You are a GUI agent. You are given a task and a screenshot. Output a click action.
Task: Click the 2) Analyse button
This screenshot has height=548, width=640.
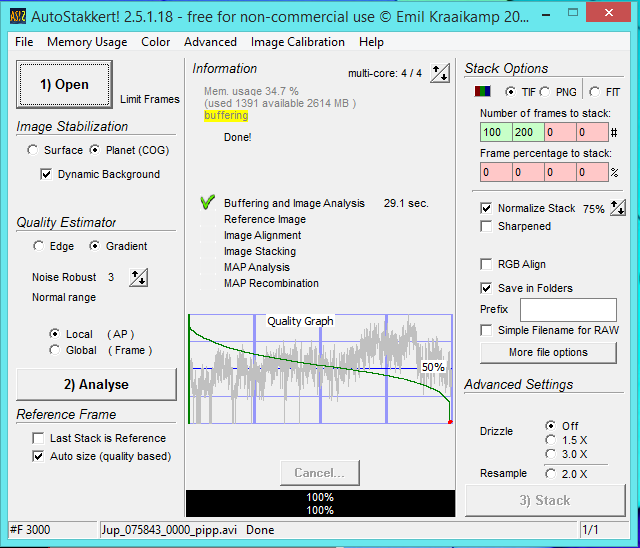click(96, 384)
